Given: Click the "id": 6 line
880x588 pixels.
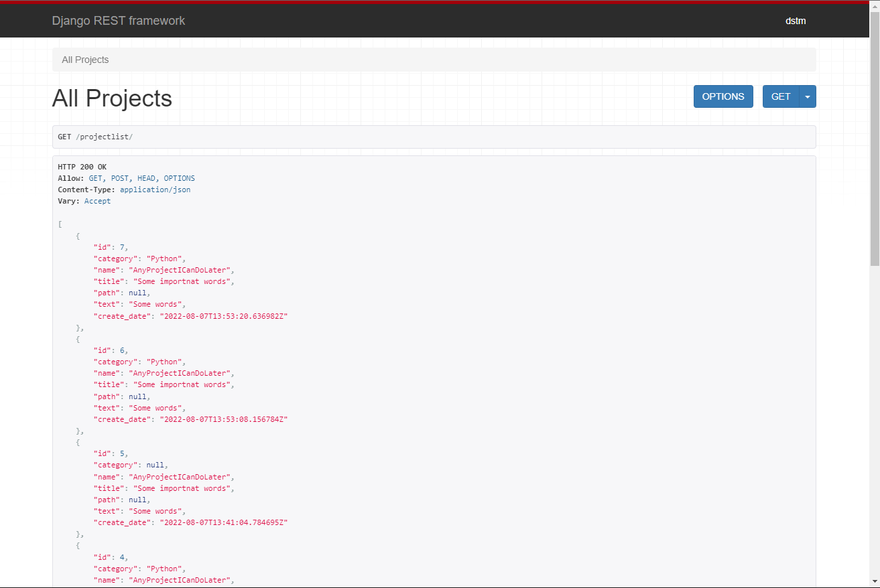Looking at the screenshot, I should 110,350.
